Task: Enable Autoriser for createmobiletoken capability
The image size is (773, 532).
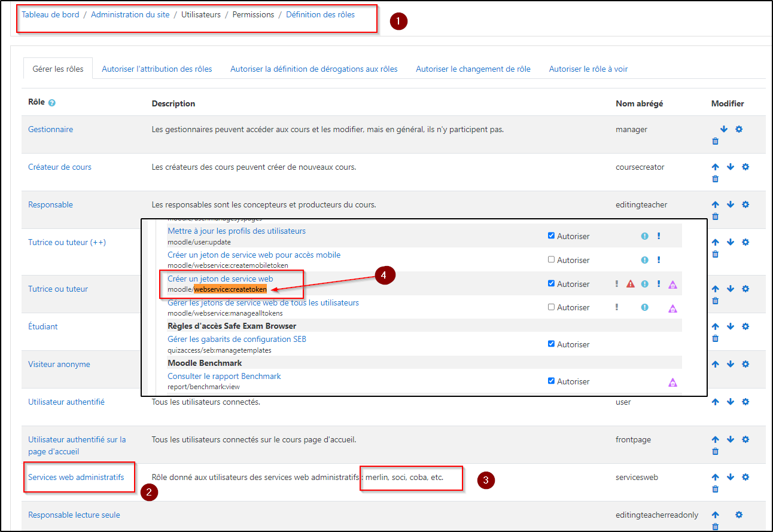Action: (551, 260)
